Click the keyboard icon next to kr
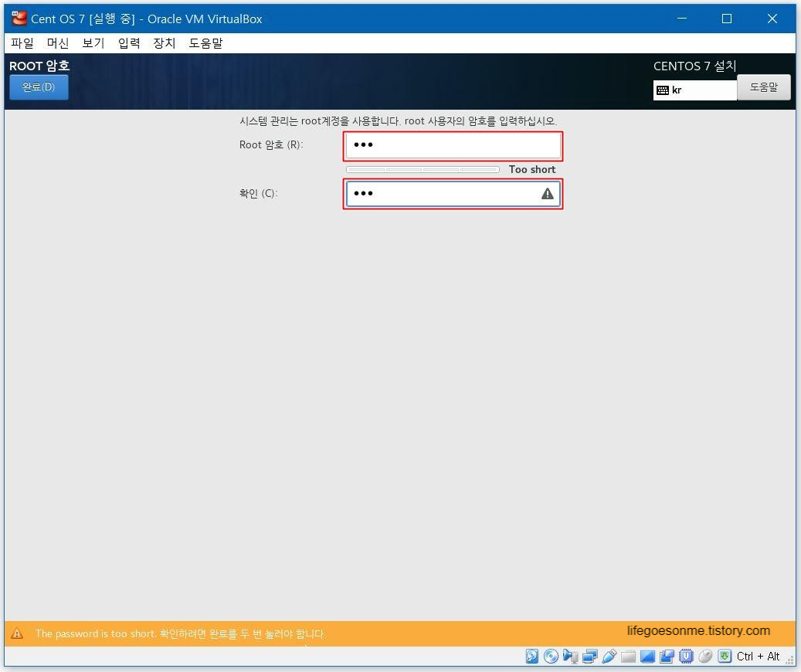Screen dimensions: 801x672 point(663,90)
